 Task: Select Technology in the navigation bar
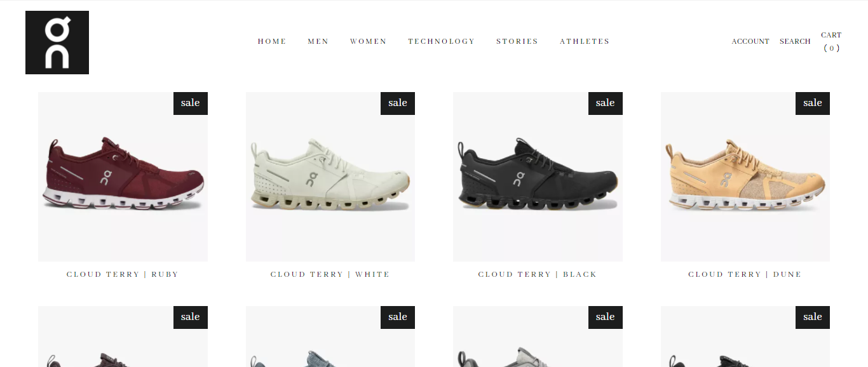tap(442, 41)
